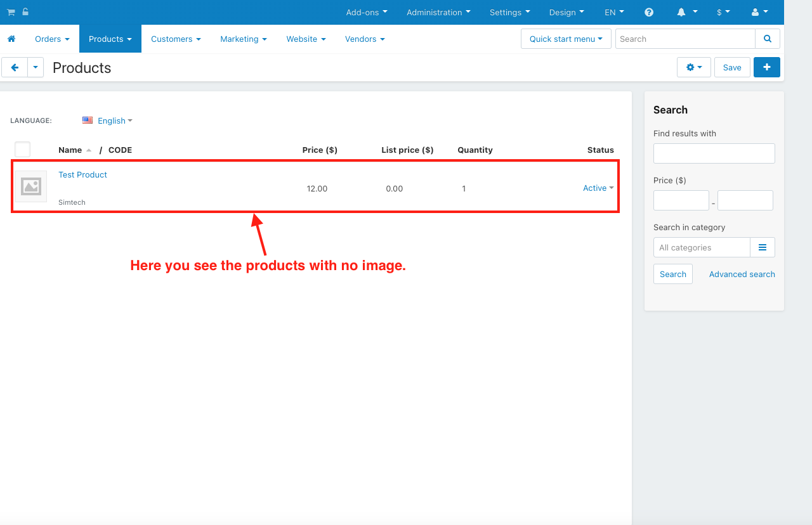The image size is (812, 525).
Task: Open the Marketing menu
Action: pyautogui.click(x=244, y=39)
